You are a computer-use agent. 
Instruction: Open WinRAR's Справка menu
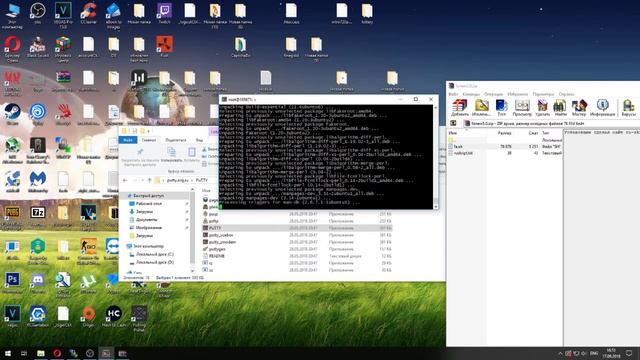tap(566, 94)
